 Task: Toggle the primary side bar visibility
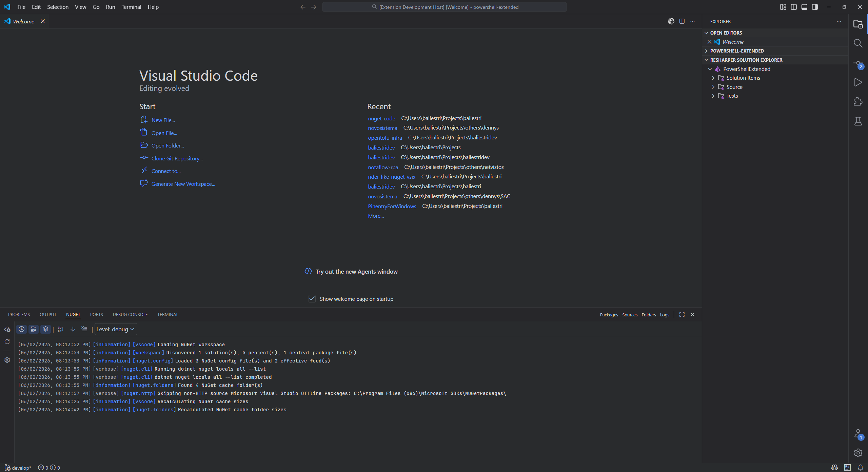pos(794,7)
